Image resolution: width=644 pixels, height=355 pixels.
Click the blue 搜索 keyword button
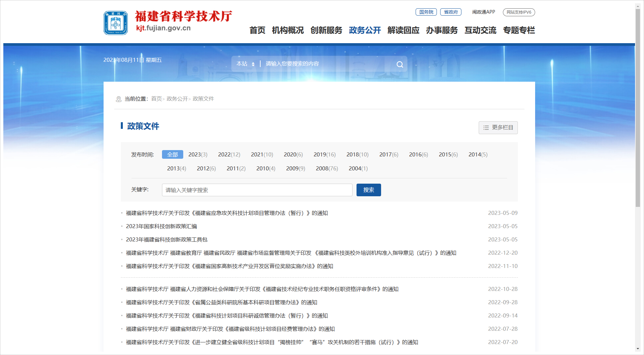pos(368,190)
